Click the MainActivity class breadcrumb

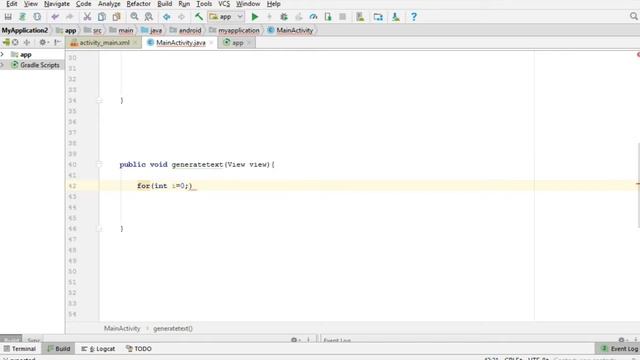290,30
